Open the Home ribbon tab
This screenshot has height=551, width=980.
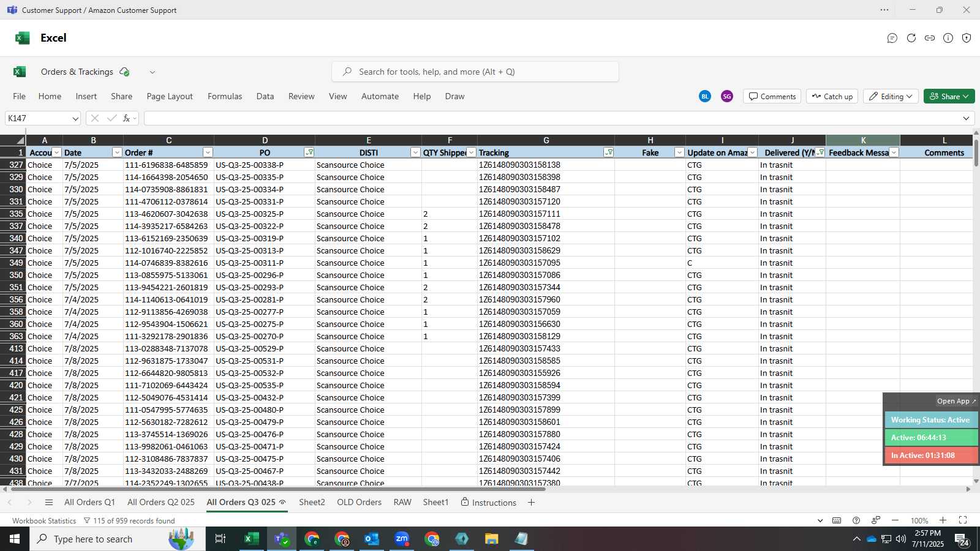[50, 96]
